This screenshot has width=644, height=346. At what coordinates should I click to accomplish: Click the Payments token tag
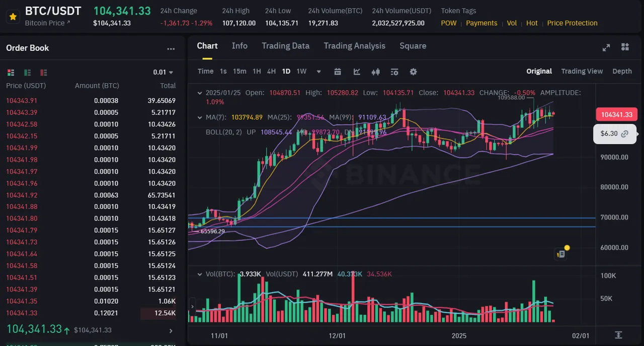[481, 23]
